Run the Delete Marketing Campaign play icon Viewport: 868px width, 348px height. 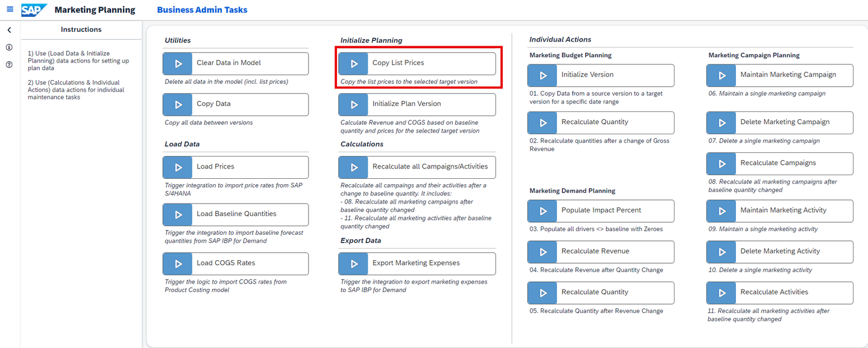pyautogui.click(x=722, y=122)
